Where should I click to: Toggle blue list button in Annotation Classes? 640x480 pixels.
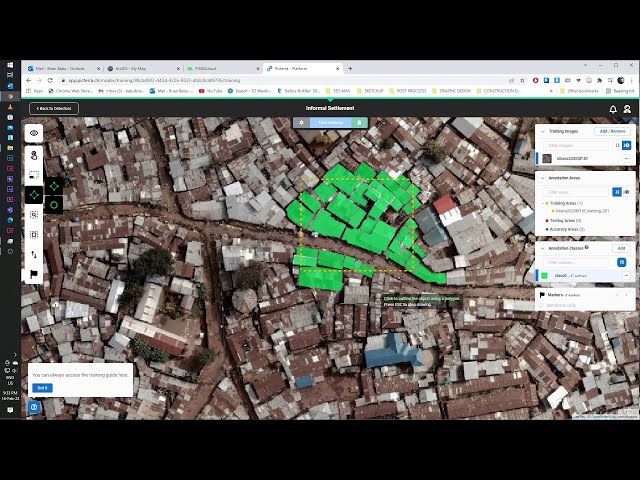coord(622,262)
